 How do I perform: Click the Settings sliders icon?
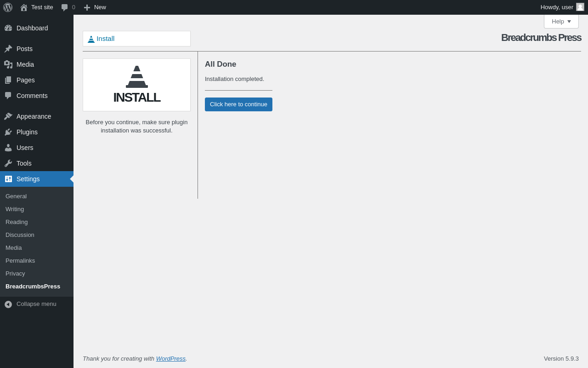pyautogui.click(x=8, y=179)
